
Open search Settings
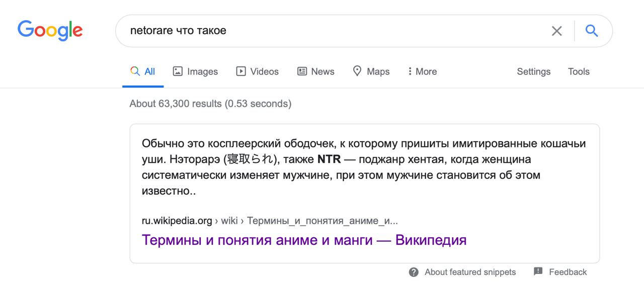533,71
